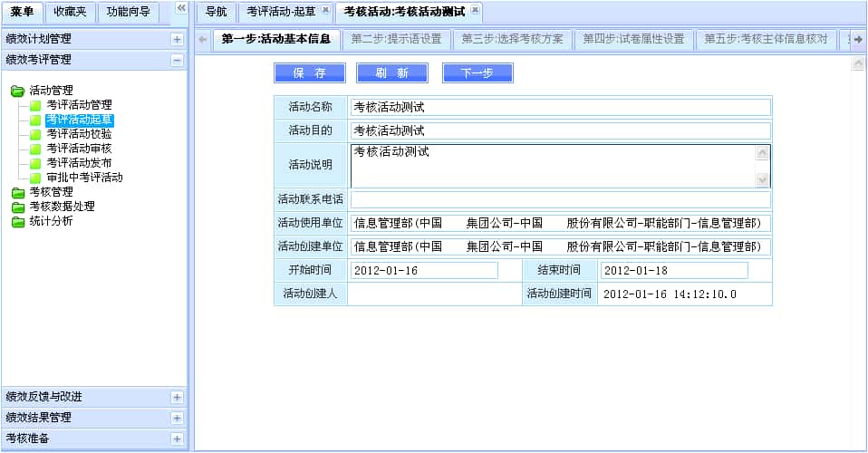
Task: Click the 开始时间 date field
Action: click(x=424, y=270)
